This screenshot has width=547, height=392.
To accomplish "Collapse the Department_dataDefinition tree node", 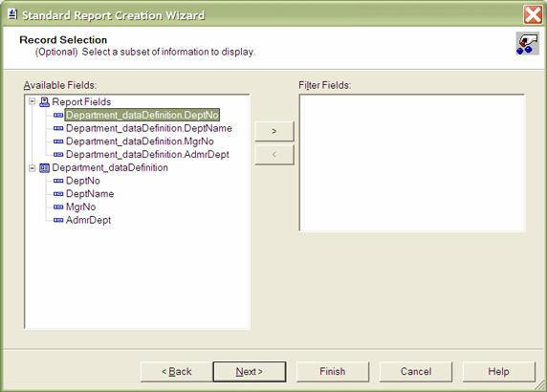I will point(33,167).
